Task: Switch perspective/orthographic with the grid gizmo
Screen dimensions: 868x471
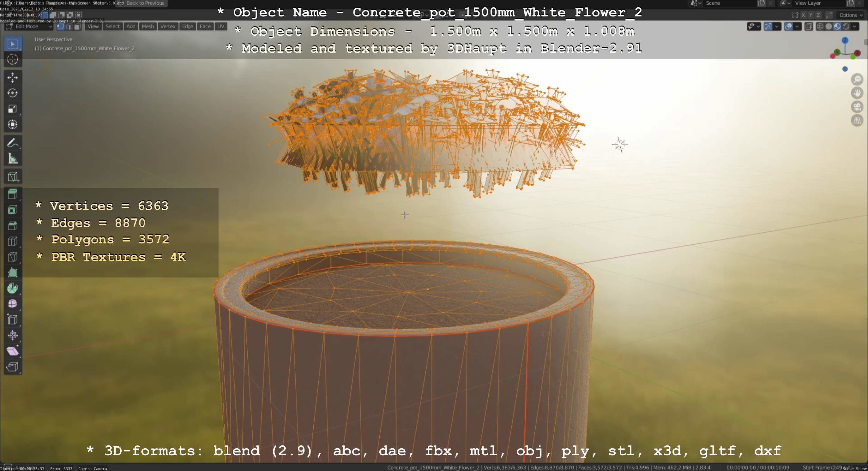Action: (x=857, y=121)
